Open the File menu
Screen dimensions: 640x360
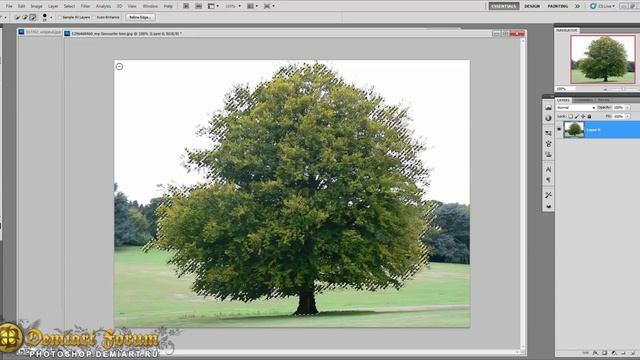[9, 6]
